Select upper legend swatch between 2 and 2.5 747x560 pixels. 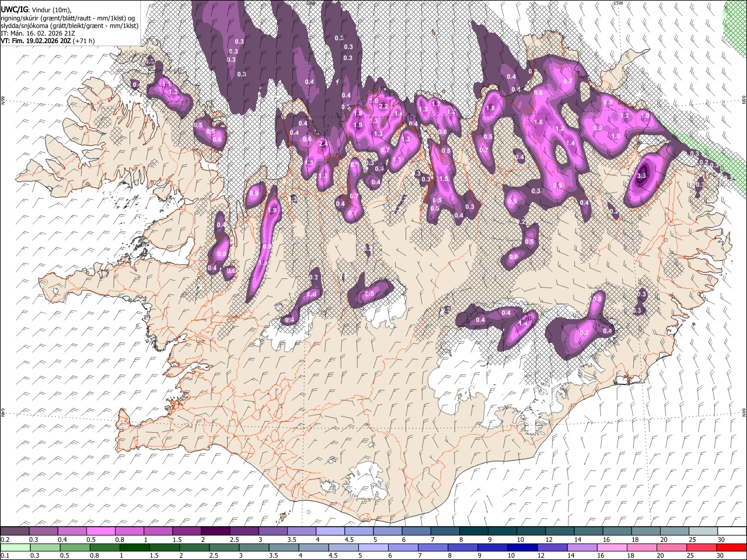(215, 531)
